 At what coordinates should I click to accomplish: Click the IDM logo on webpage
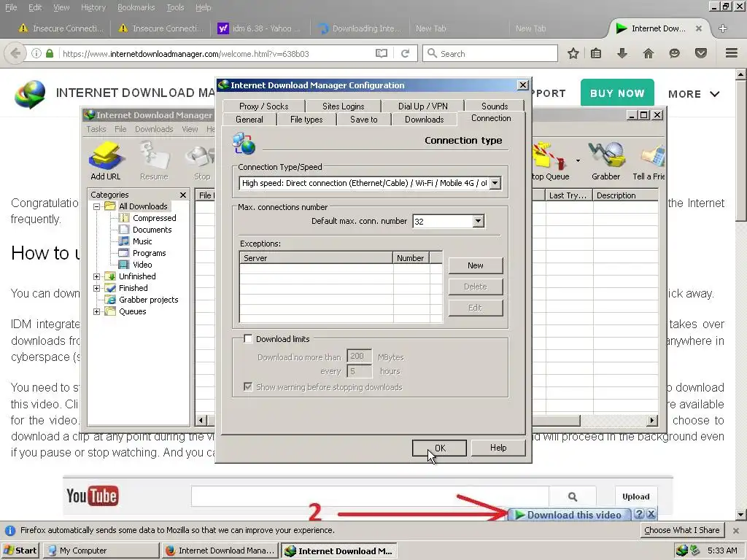pos(30,94)
